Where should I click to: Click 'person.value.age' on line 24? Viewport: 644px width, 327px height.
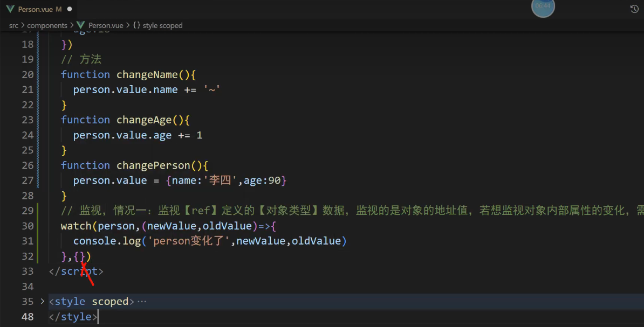122,135
